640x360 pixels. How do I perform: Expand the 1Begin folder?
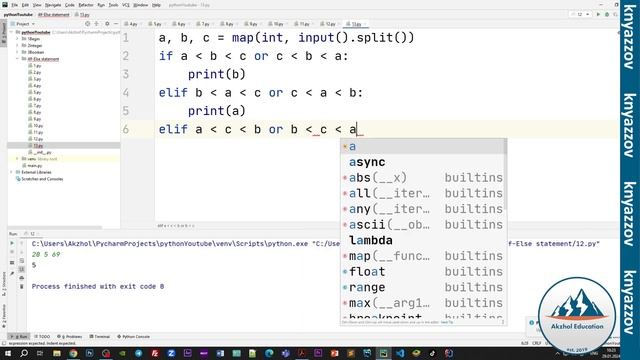tap(18, 39)
